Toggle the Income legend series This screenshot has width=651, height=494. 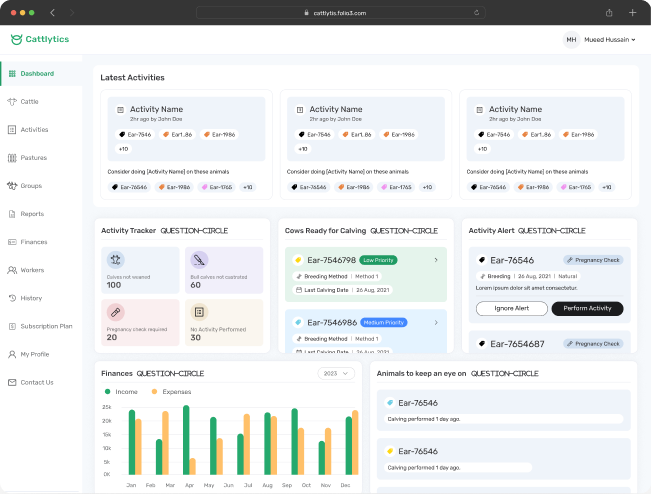coord(121,391)
